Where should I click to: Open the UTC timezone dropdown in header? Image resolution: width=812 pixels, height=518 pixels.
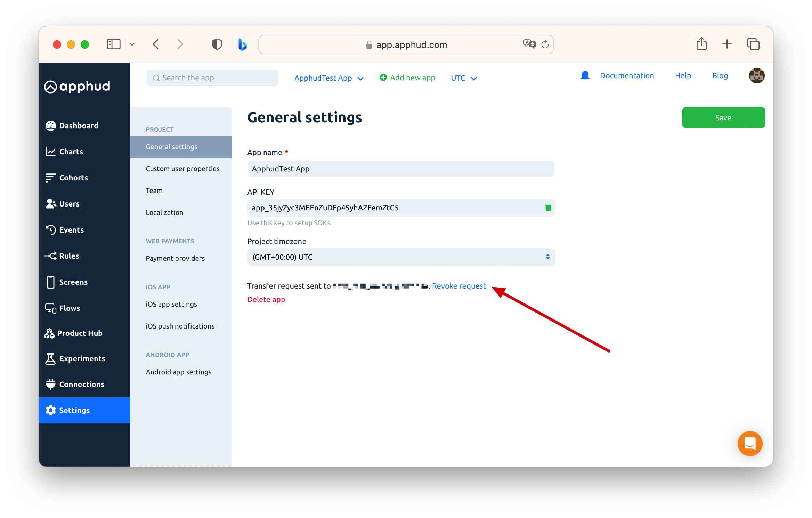tap(463, 78)
